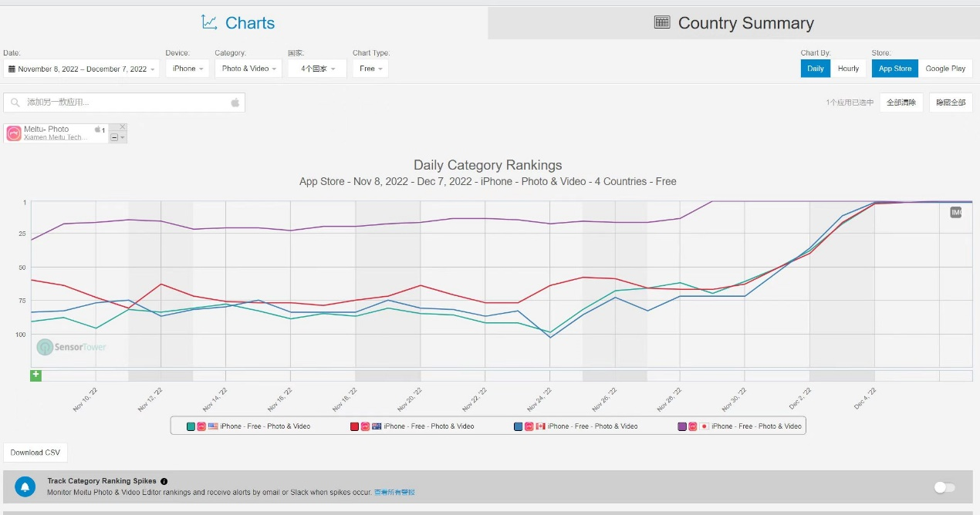The image size is (980, 515).
Task: Click the Daily Category Rankings chart title
Action: tap(488, 165)
